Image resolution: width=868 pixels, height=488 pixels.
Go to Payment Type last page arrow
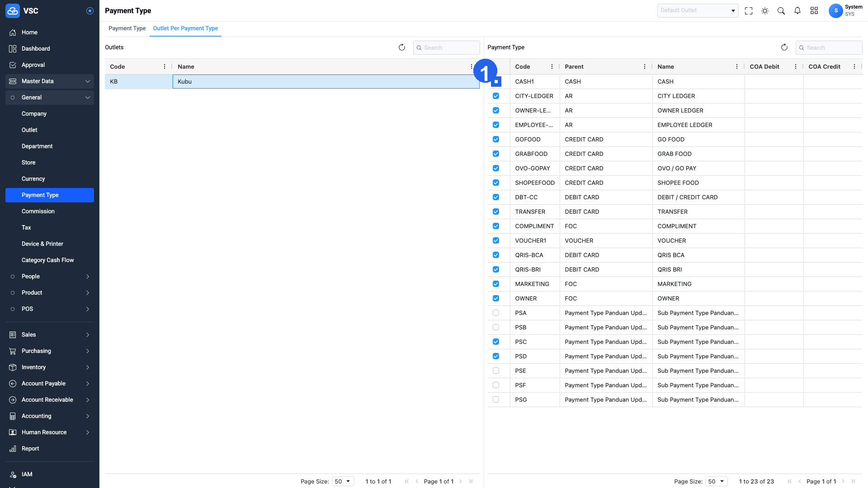pyautogui.click(x=853, y=482)
